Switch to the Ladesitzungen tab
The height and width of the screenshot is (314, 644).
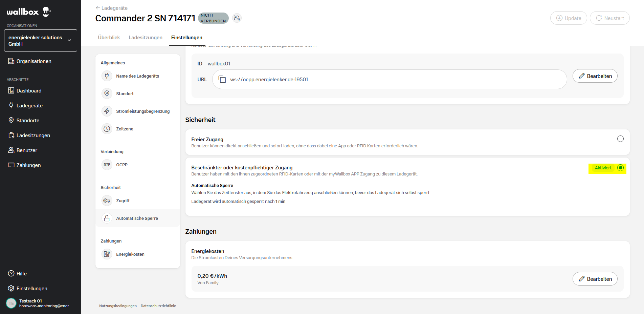[x=146, y=38]
